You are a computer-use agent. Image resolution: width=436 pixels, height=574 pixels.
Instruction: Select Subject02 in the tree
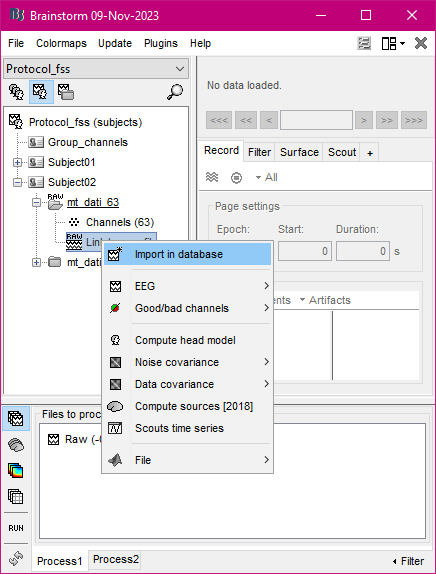point(72,182)
